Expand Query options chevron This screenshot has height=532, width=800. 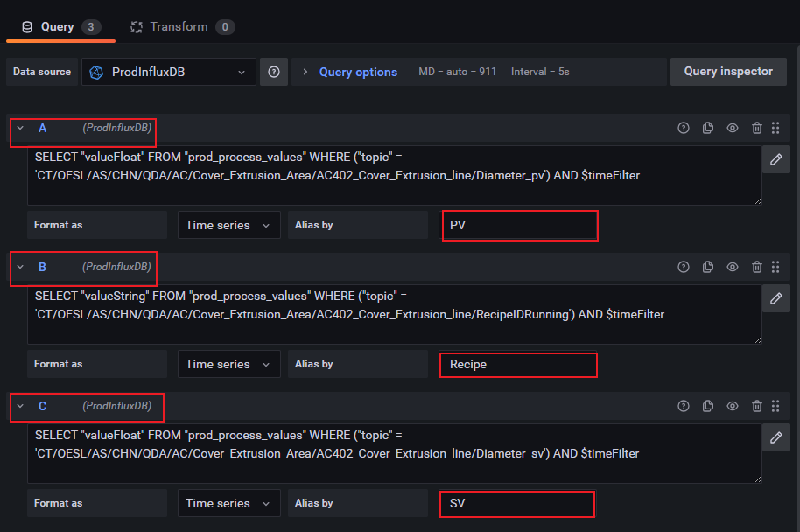(305, 72)
